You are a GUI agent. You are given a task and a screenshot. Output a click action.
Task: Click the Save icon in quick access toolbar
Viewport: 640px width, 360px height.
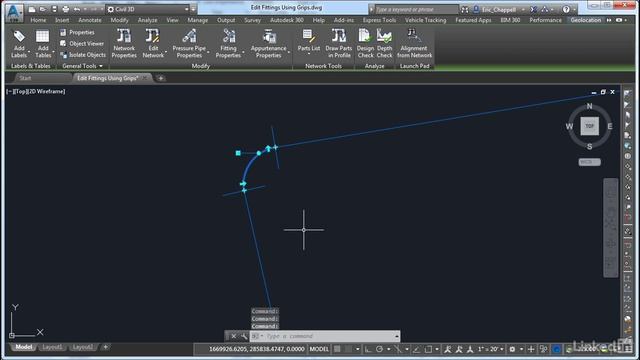(54, 9)
